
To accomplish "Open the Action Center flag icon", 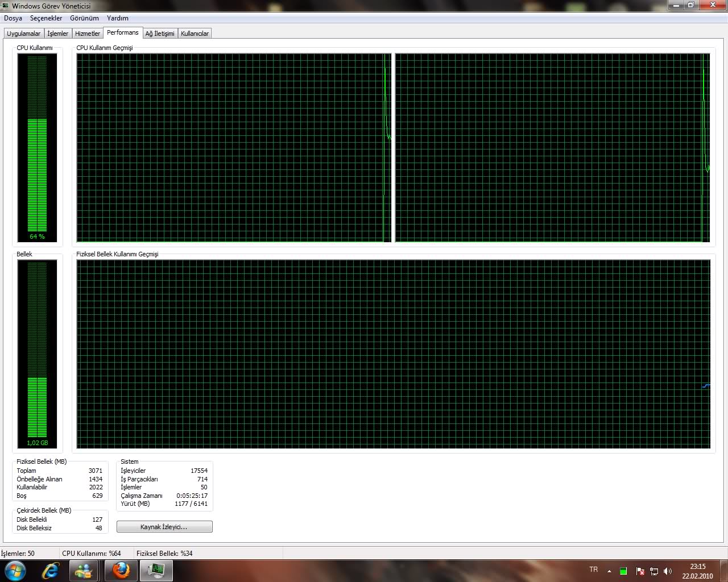I will point(640,571).
